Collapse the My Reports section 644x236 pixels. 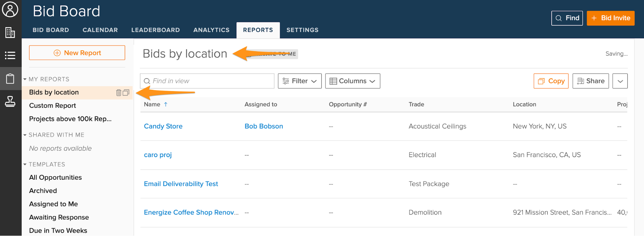[25, 79]
